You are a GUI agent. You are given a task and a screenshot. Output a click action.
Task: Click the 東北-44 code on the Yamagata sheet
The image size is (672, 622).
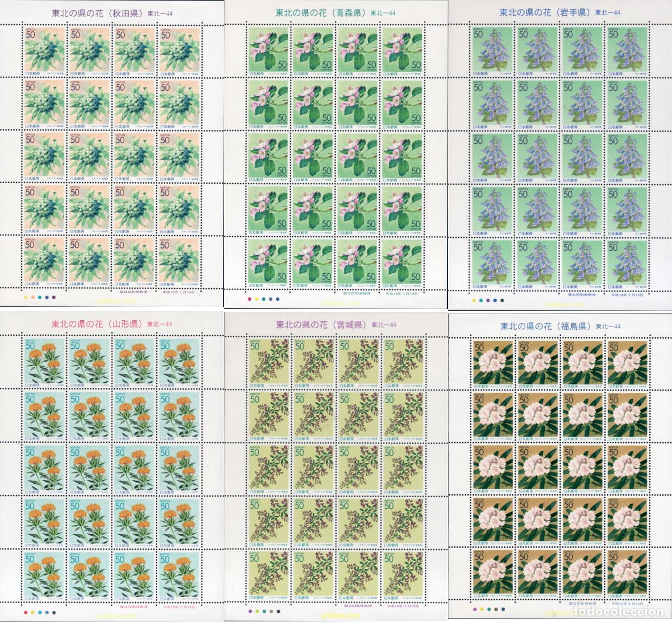point(159,324)
